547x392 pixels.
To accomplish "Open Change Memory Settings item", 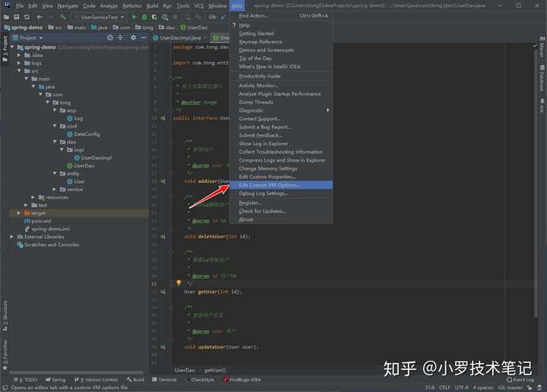I will [281, 169].
